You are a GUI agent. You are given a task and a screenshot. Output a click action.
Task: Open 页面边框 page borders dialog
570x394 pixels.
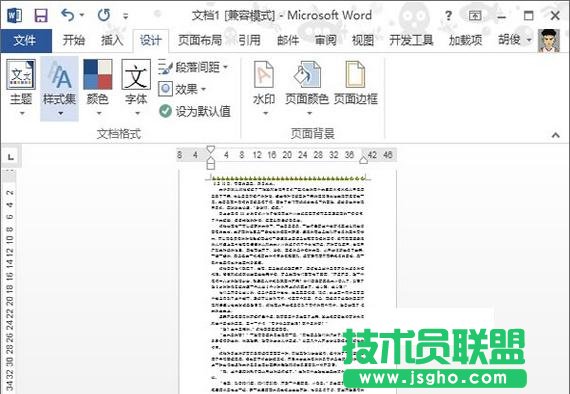(356, 83)
